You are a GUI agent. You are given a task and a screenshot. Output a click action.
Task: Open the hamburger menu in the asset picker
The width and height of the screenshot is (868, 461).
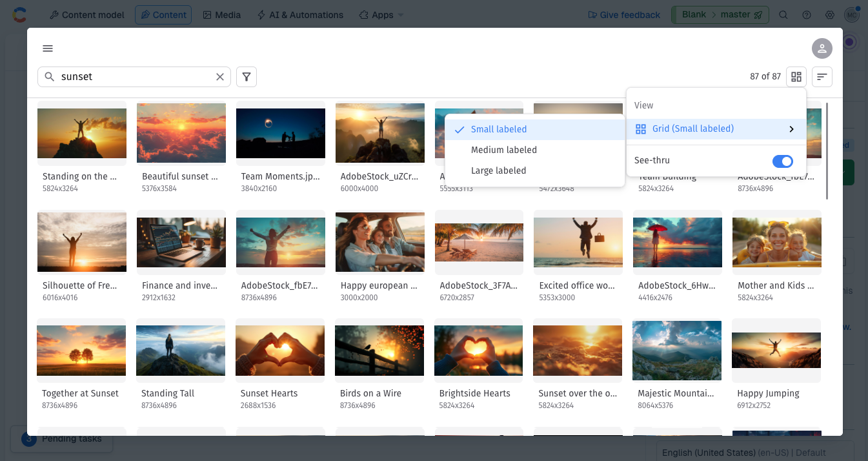(x=48, y=48)
